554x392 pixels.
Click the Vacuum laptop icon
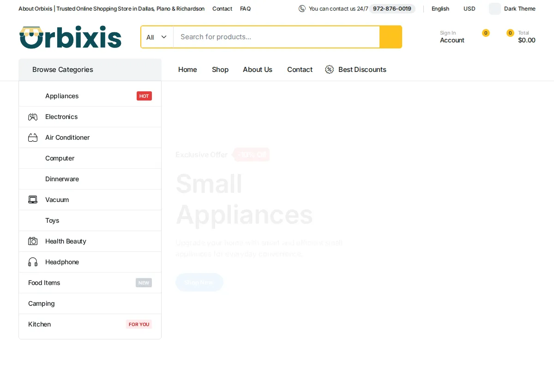pyautogui.click(x=33, y=200)
